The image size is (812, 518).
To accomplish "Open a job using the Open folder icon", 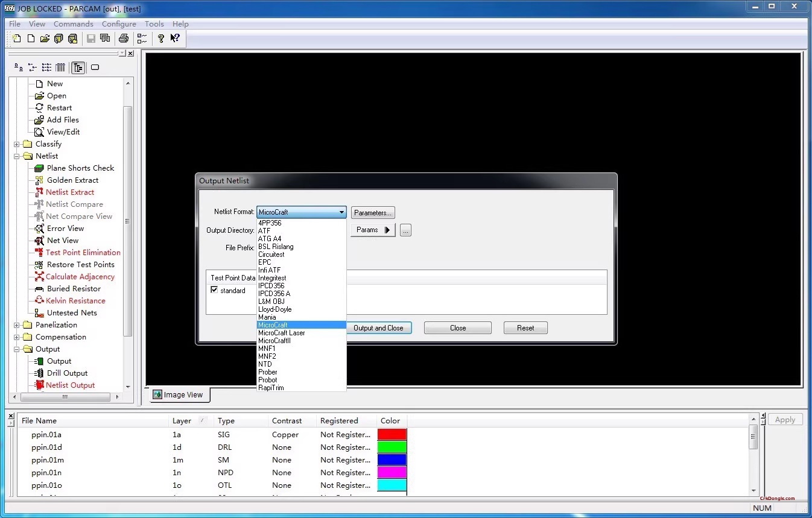I will coord(45,38).
